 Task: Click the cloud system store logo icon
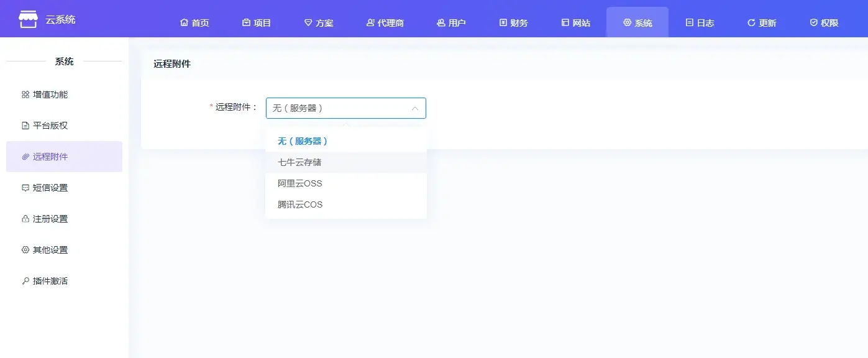(28, 19)
